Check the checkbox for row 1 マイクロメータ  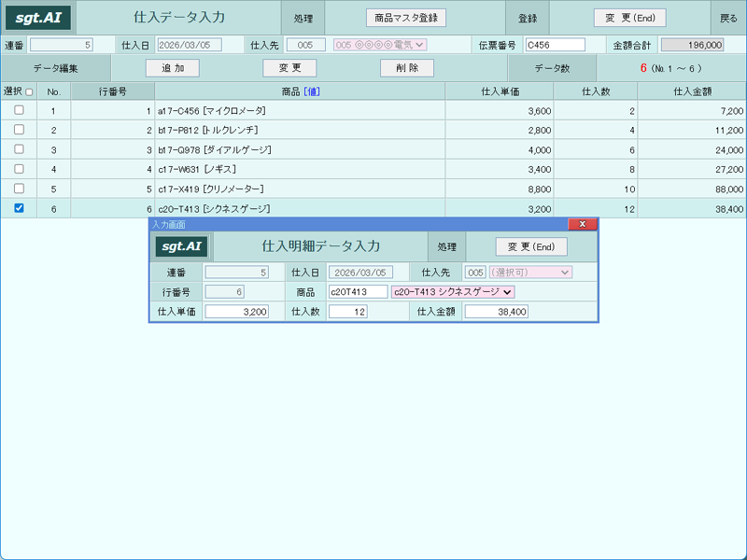[19, 110]
